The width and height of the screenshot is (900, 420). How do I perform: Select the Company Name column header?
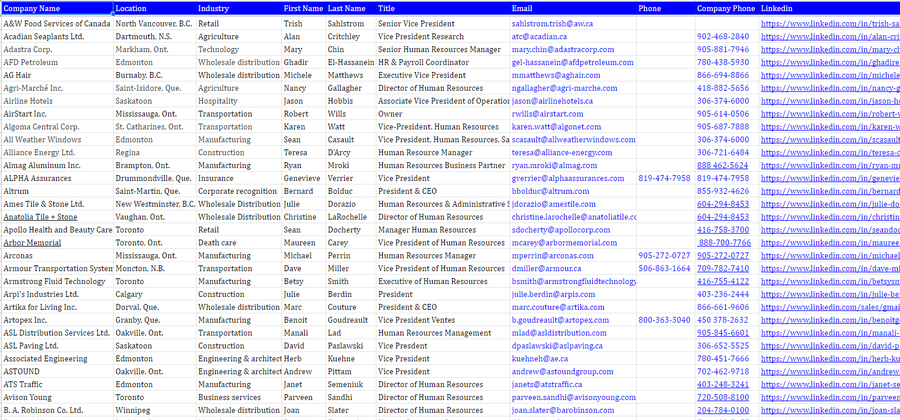coord(57,9)
